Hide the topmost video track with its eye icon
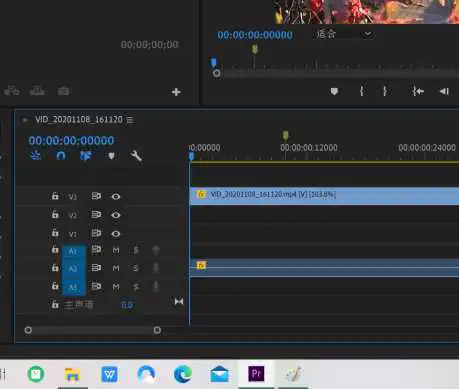 116,196
